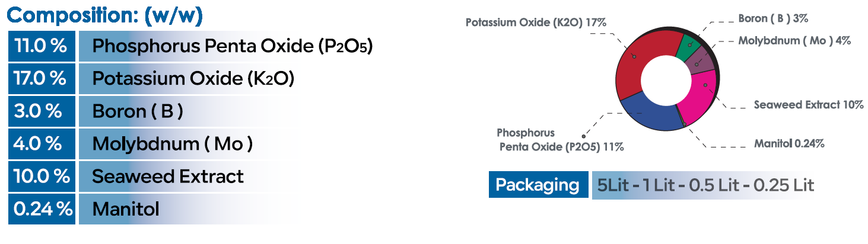Click the Manitol 0.24% chart legend label
This screenshot has height=244, width=868.
pyautogui.click(x=789, y=143)
